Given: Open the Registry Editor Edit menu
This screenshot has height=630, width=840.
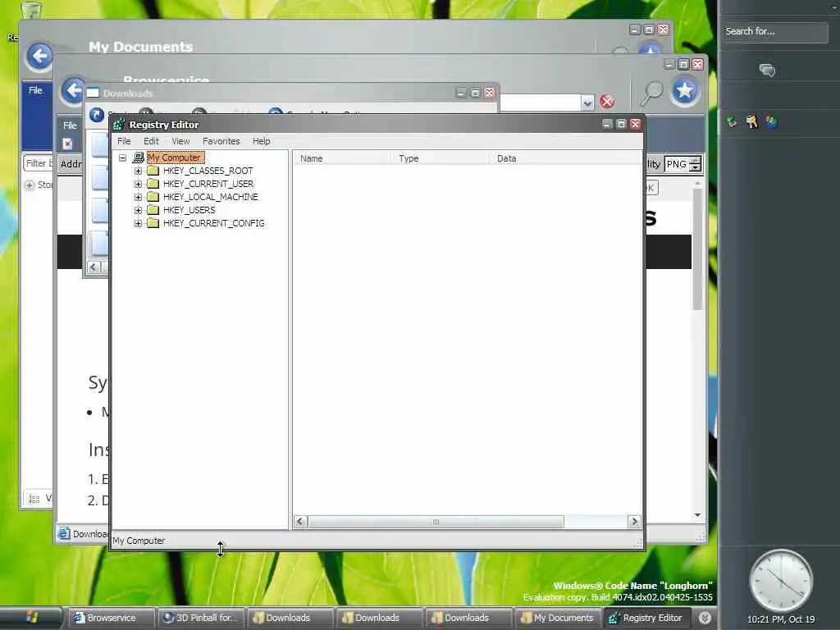Looking at the screenshot, I should 151,141.
